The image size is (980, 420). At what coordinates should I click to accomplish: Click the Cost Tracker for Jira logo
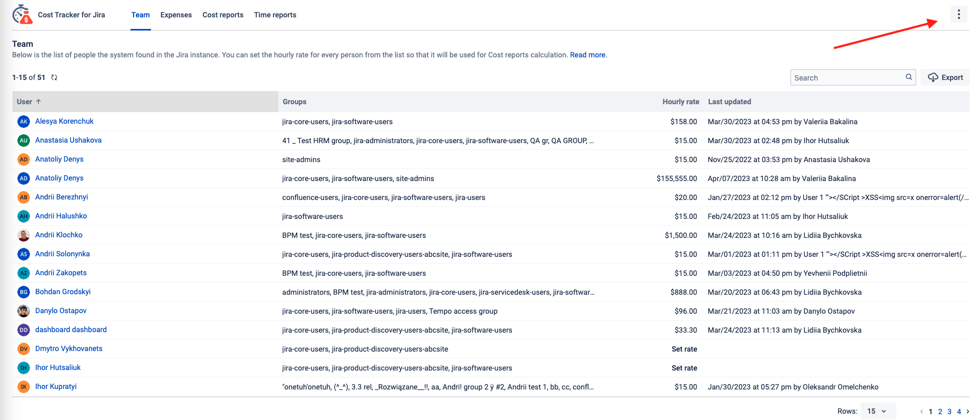23,15
